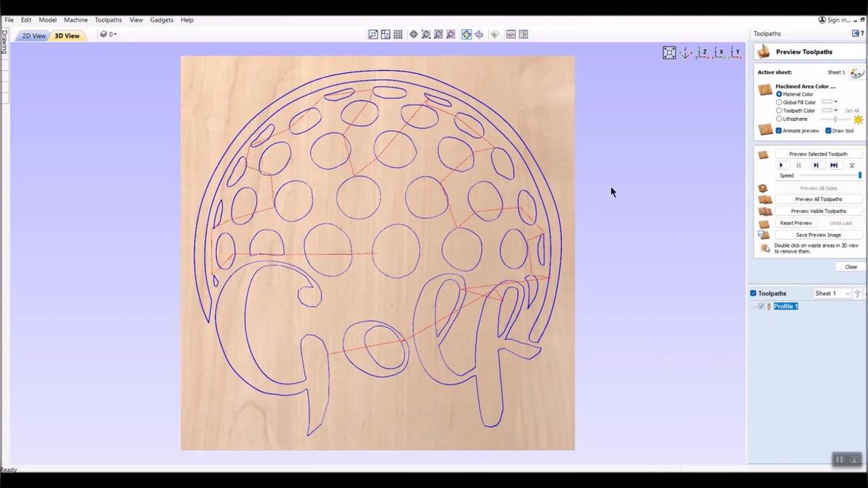868x488 pixels.
Task: Switch to the 3D View tab
Action: coord(67,35)
